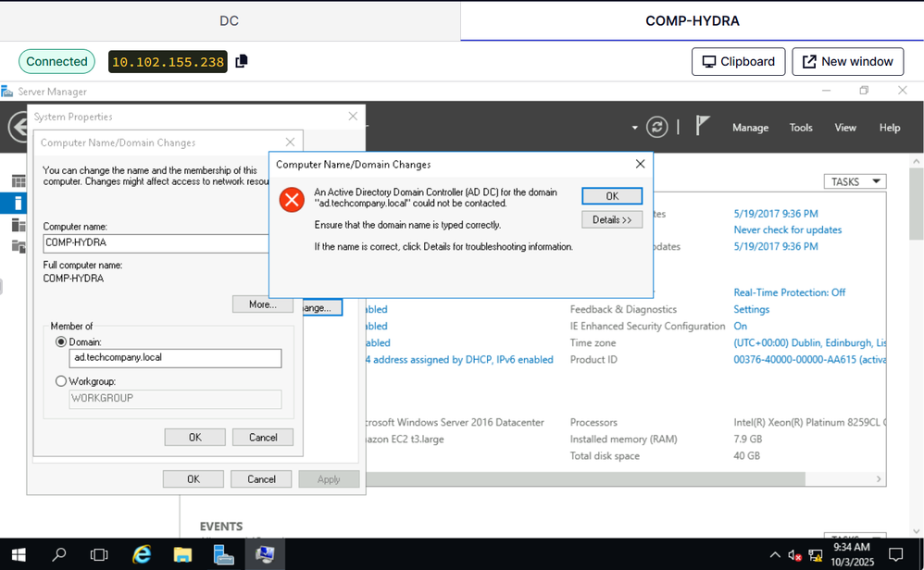Screen dimensions: 924x570
Task: Click the Server Manager refresh icon
Action: 656,127
